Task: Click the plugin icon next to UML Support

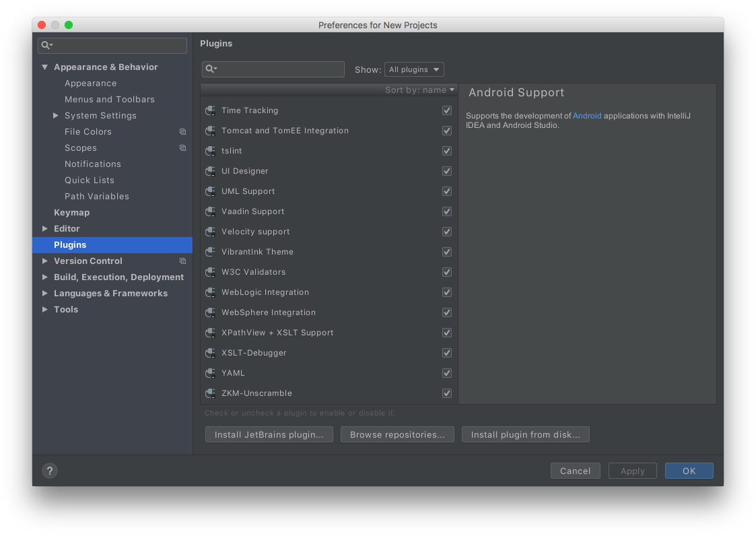Action: point(210,191)
